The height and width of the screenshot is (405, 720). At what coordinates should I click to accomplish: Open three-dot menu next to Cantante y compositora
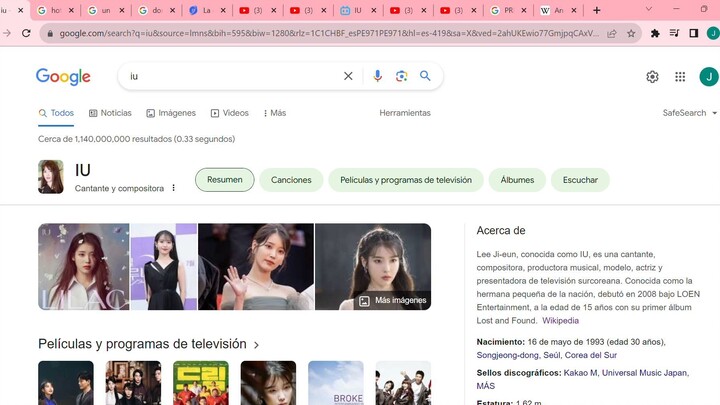[x=174, y=188]
